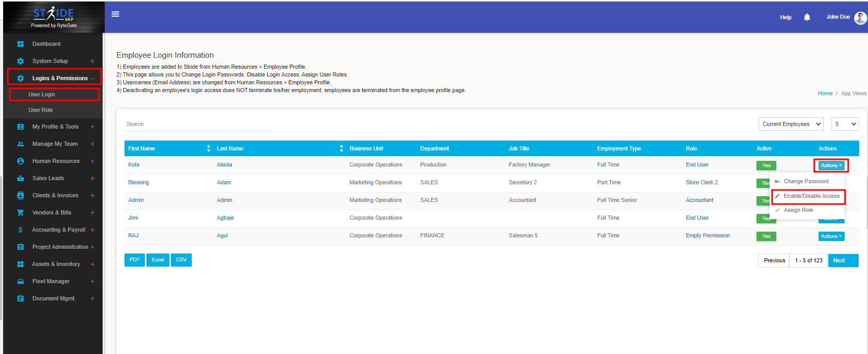The height and width of the screenshot is (354, 868).
Task: Open Empty Permission role link
Action: tap(708, 236)
